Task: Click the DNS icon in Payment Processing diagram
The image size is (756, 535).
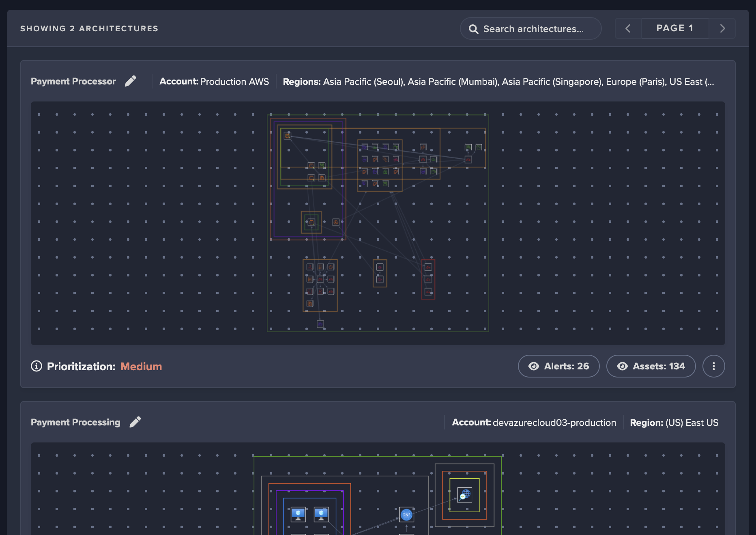Action: 406,515
